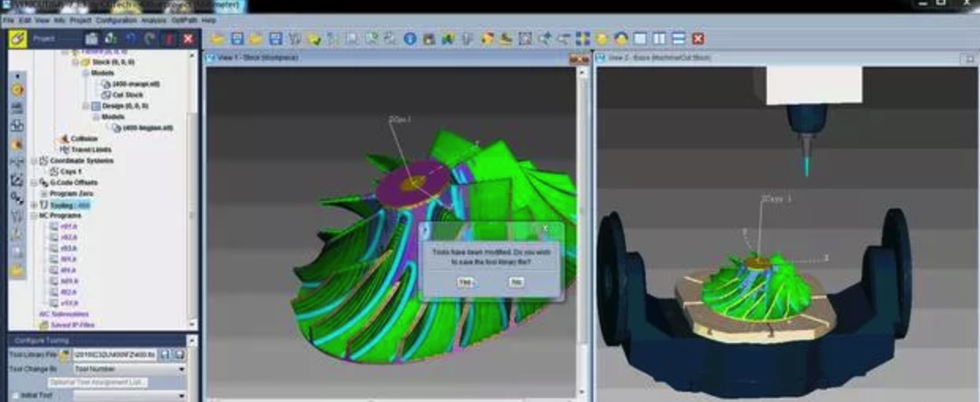Open the Analysis menu
The height and width of the screenshot is (402, 980).
(154, 20)
